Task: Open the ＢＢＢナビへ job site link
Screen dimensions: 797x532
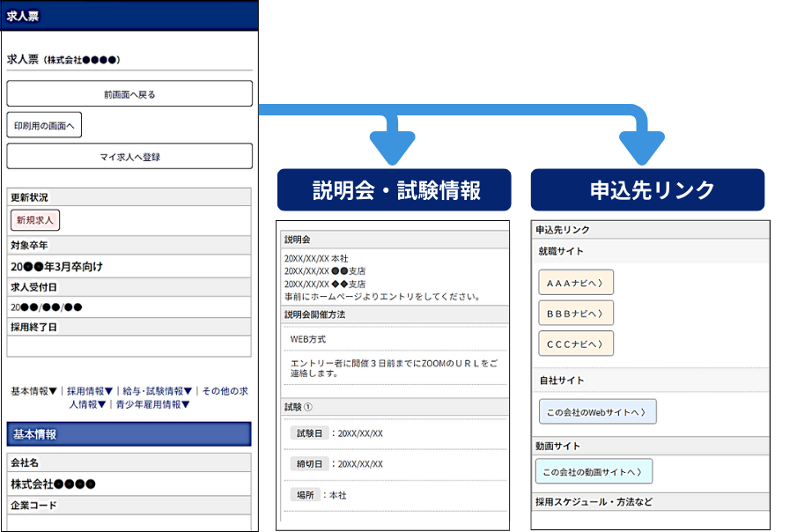Action: tap(575, 313)
